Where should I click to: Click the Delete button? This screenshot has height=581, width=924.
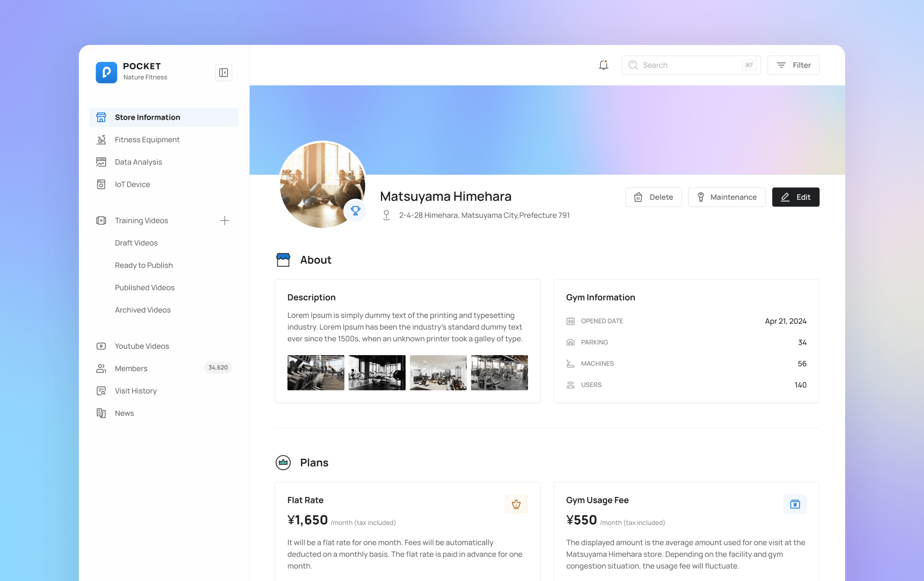653,197
